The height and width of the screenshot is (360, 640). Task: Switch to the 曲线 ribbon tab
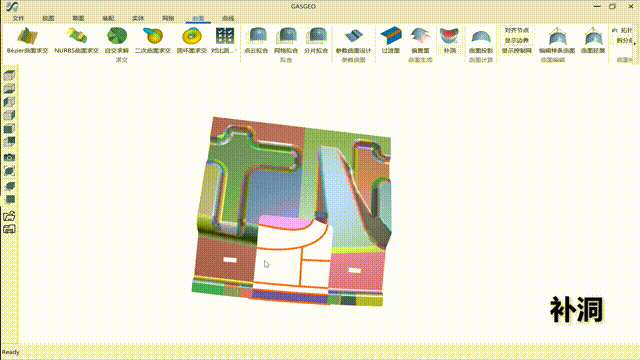[x=228, y=18]
